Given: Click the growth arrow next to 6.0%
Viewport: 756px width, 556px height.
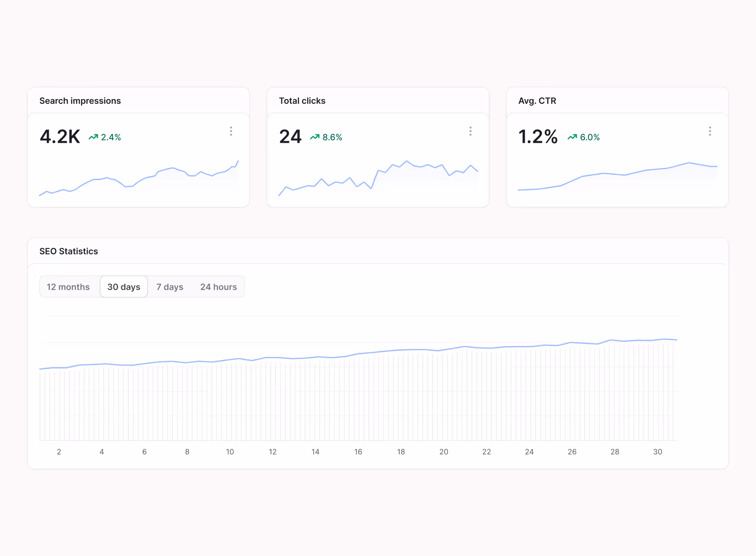Looking at the screenshot, I should click(572, 137).
